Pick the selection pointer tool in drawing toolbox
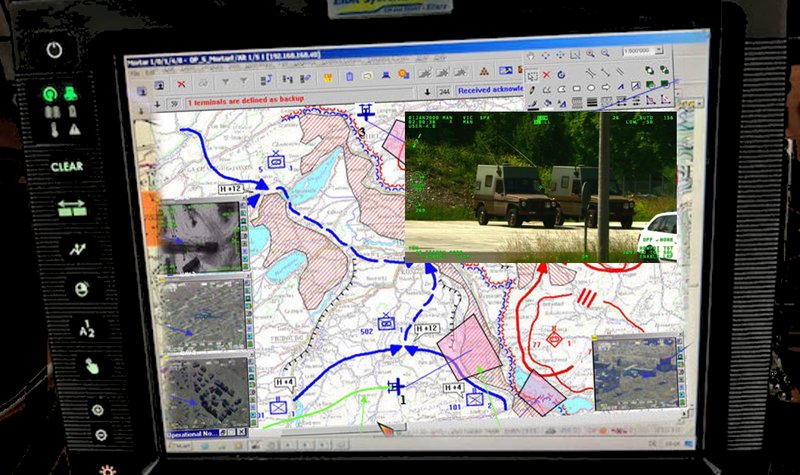Screen dimensions: 800x475 [533, 76]
